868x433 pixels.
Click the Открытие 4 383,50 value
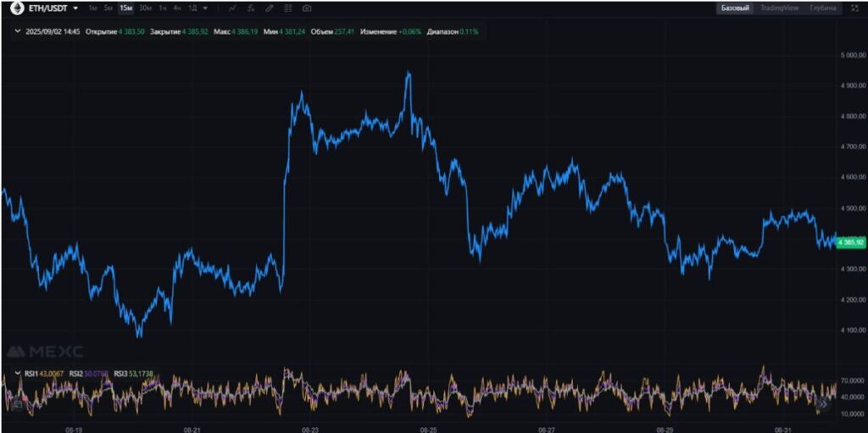point(115,32)
